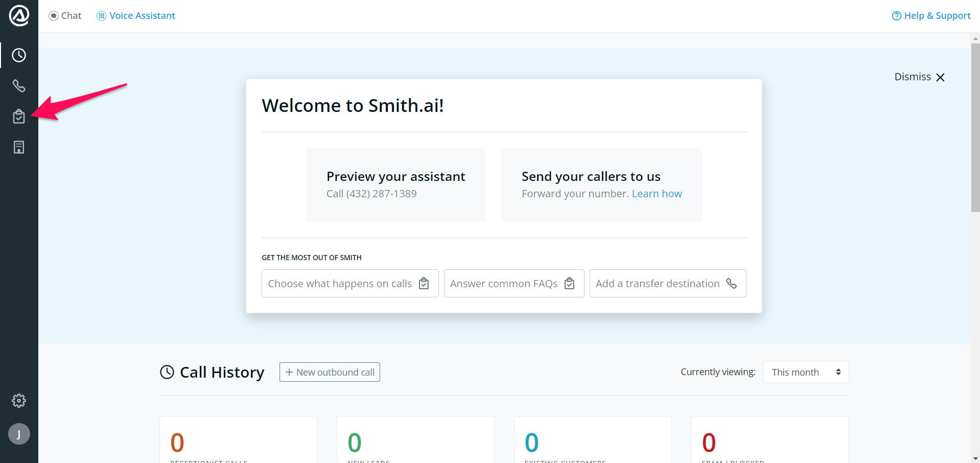Click the 'Currently viewing:' label

(x=718, y=372)
